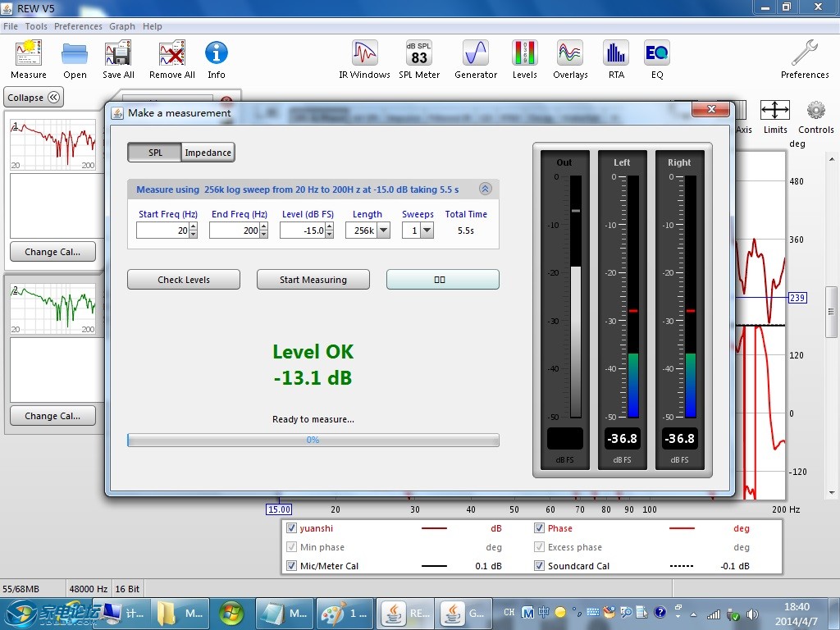Click the graph Limits icon

[775, 116]
